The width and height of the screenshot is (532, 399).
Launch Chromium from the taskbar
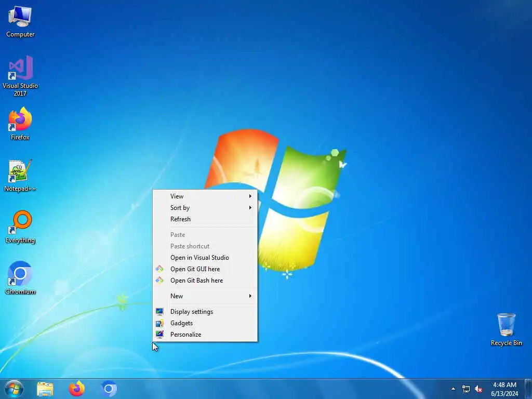tap(109, 389)
